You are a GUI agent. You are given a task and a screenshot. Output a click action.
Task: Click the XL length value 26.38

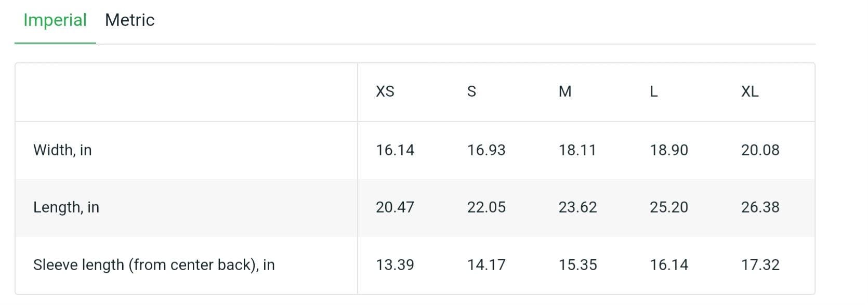760,207
